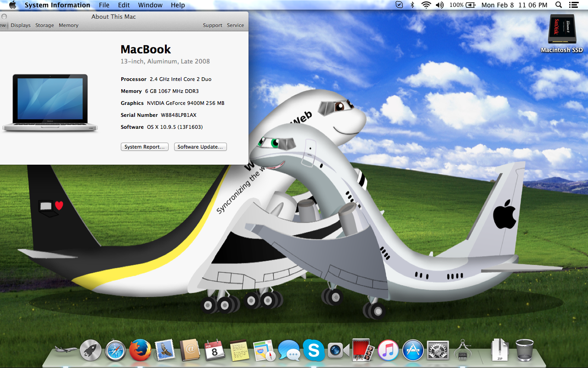Open Contacts address book in the Dock
This screenshot has width=588, height=368.
coord(190,351)
